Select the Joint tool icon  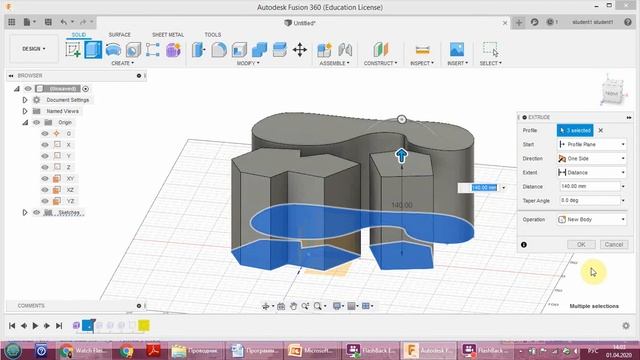pos(345,50)
